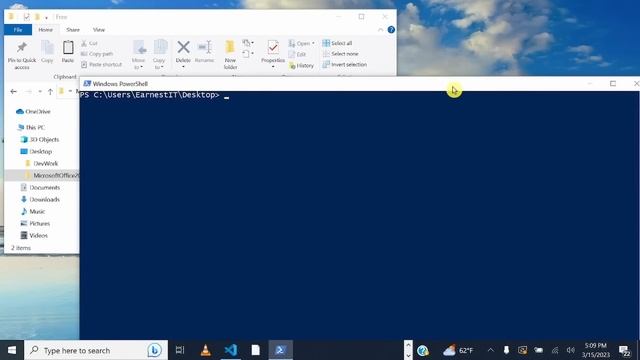Click the microphone tray icon

point(506,350)
